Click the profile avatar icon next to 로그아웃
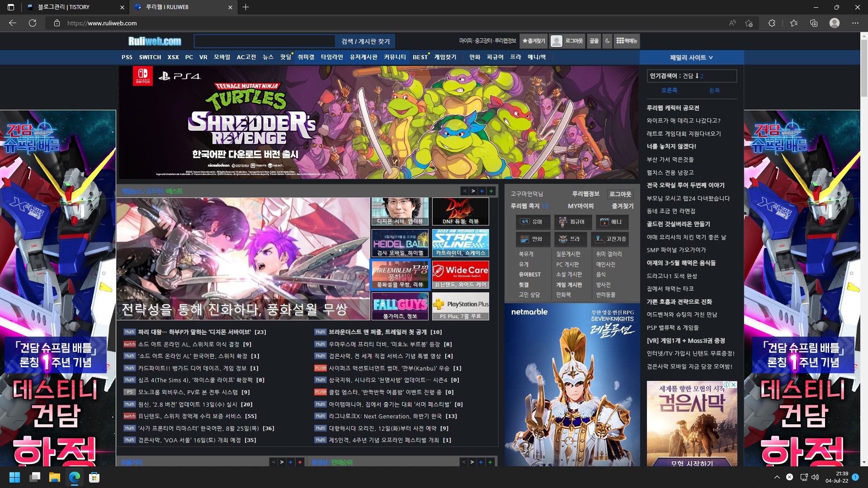 tap(557, 41)
